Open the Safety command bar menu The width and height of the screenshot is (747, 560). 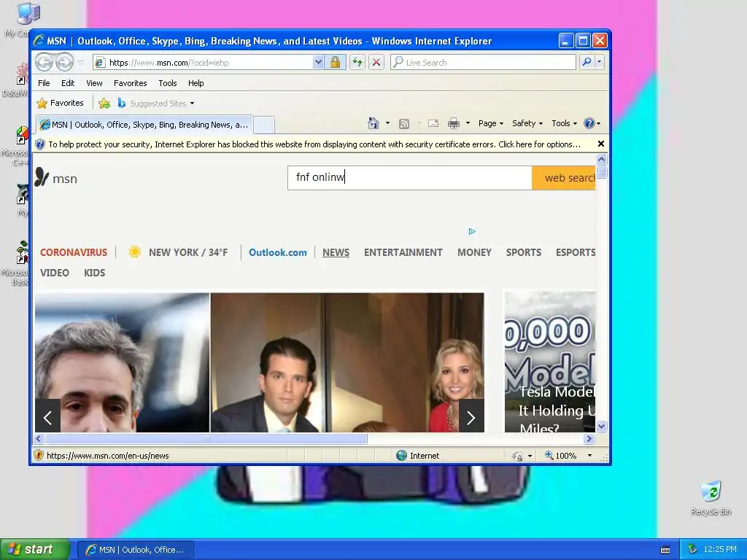527,123
